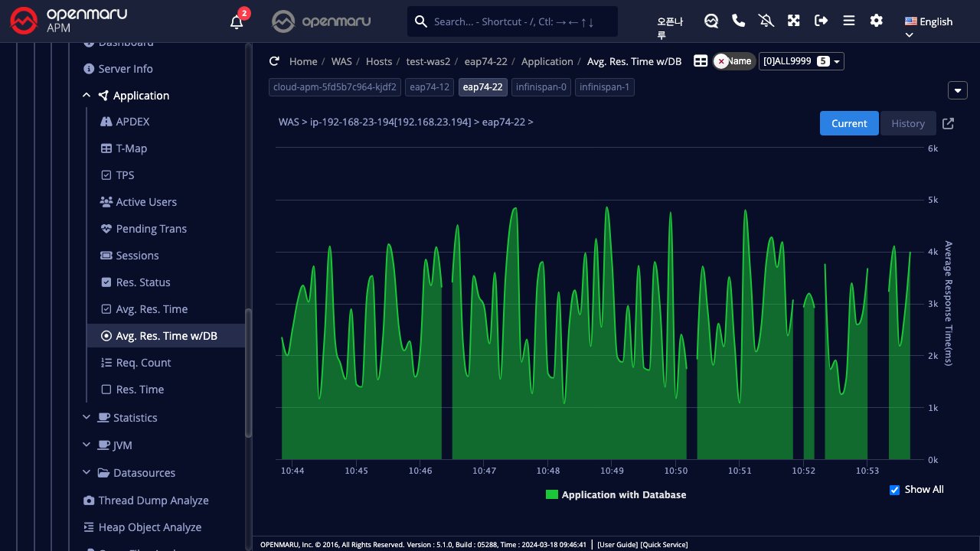Open the Thread Dump Analyze page
Image resolution: width=980 pixels, height=551 pixels.
coord(153,500)
